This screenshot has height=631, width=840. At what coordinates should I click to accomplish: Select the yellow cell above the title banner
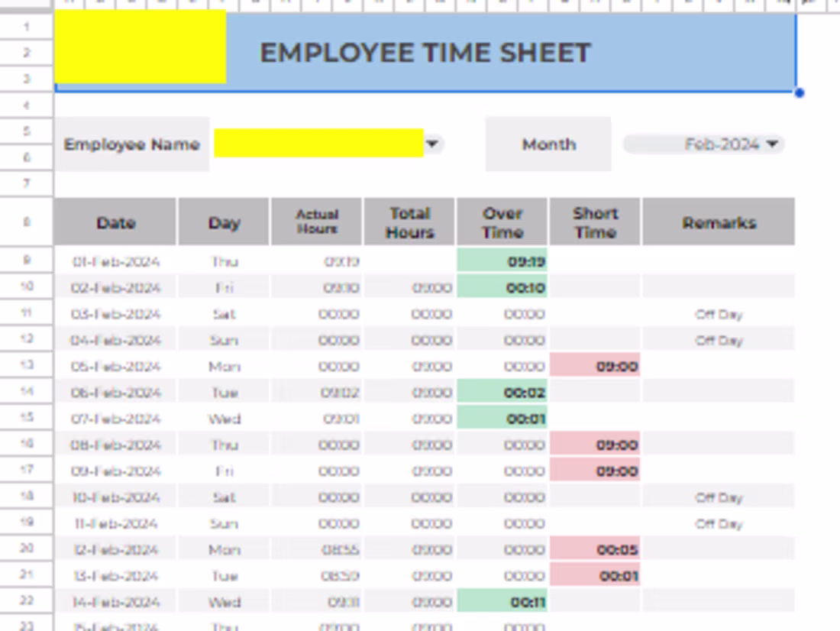coord(139,46)
